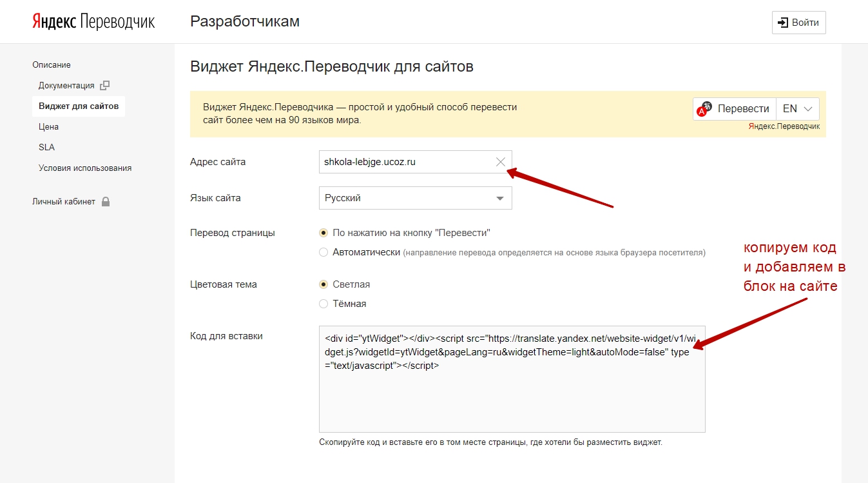This screenshot has width=868, height=483.
Task: Select the Автоматически translation option
Action: point(323,252)
